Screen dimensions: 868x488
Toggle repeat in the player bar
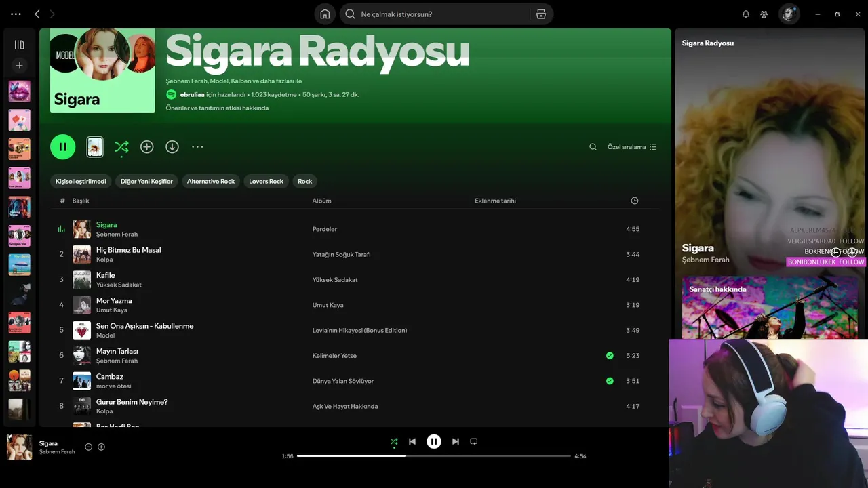[474, 441]
